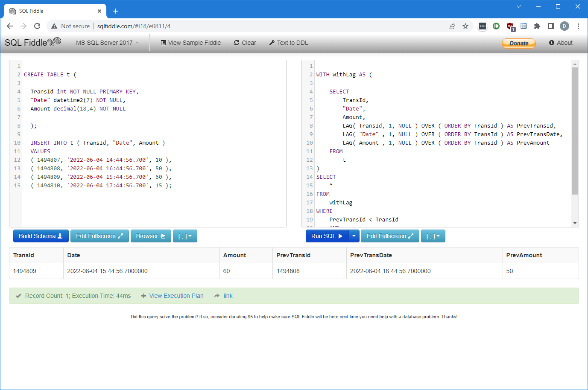
Task: Click the blue table extension icon
Action: pyautogui.click(x=524, y=26)
